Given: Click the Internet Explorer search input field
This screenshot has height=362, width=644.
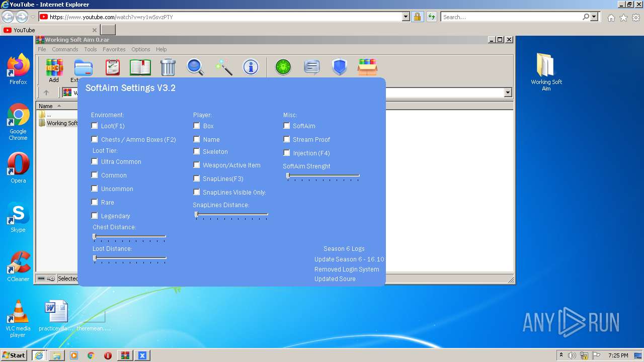Looking at the screenshot, I should (x=512, y=17).
